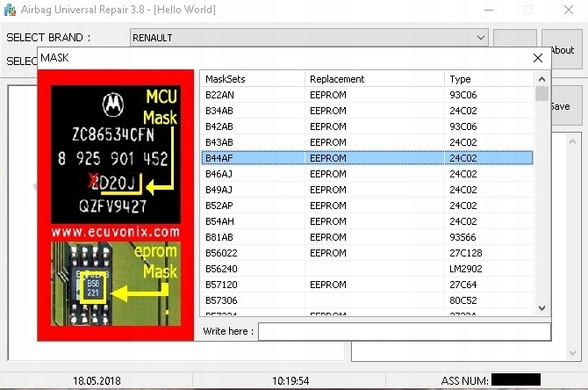Click the mask list scroll down arrow
Screen dimensions: 588x390
541,308
